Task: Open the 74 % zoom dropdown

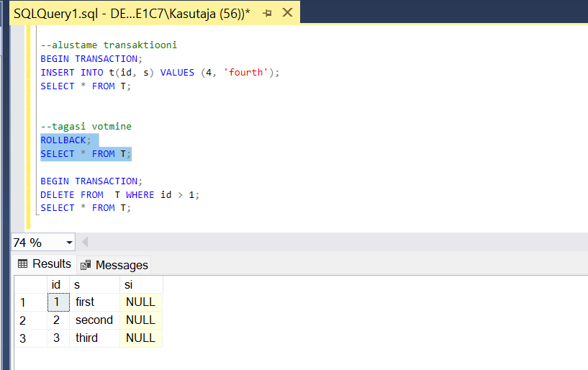Action: [x=69, y=243]
